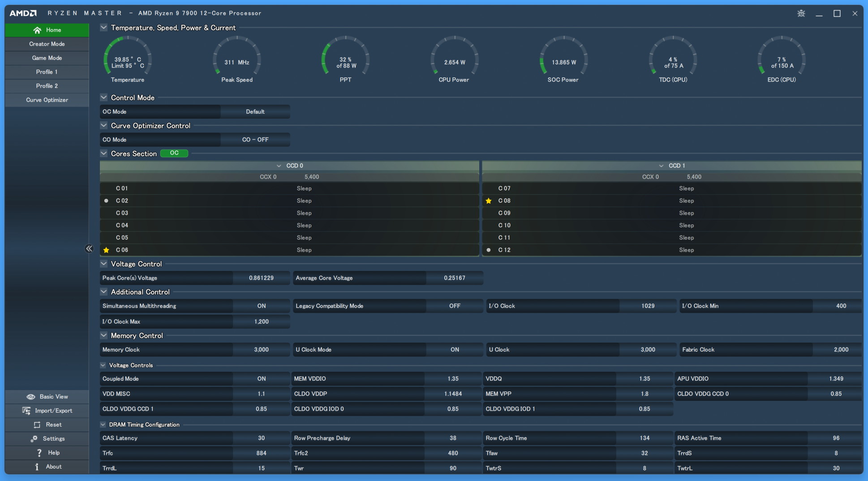Screen dimensions: 868x481
Task: Click the collapse sidebar double-arrow icon
Action: 89,249
